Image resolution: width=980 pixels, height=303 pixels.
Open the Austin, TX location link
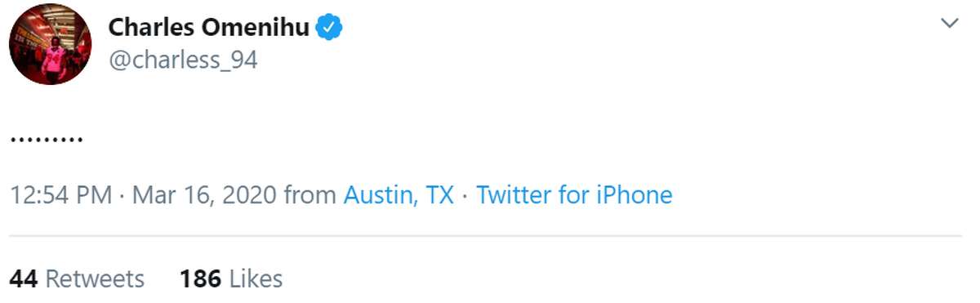coord(399,195)
